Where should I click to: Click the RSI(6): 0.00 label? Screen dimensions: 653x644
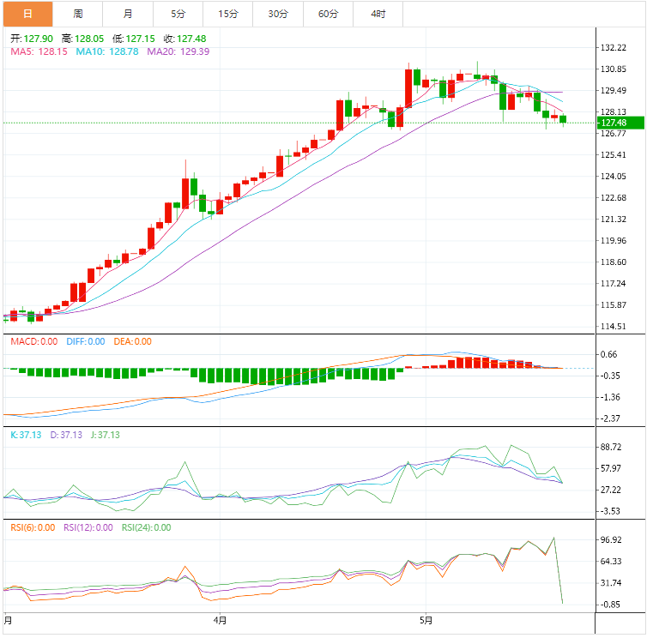(x=33, y=527)
